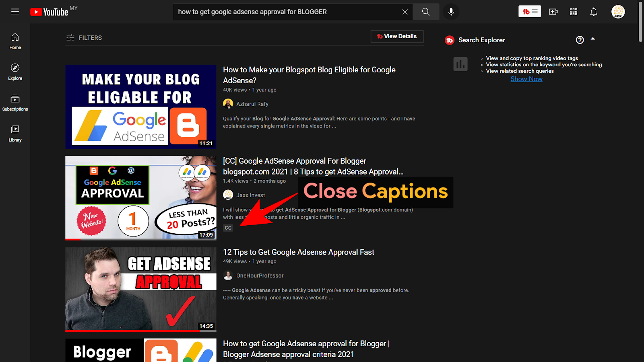
Task: Click "View related search queries" text
Action: pos(520,71)
